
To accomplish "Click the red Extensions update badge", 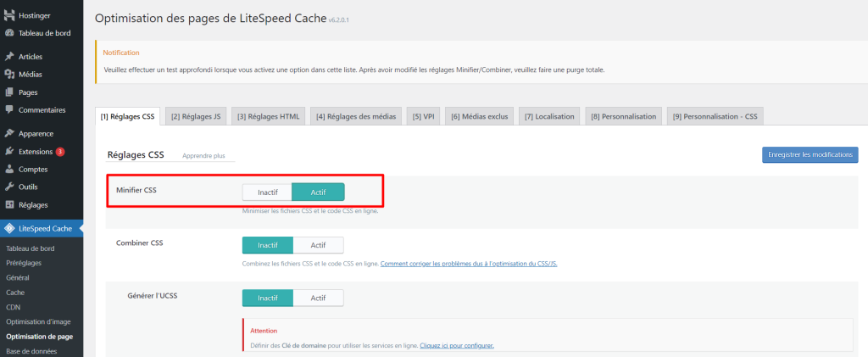I will [x=60, y=152].
